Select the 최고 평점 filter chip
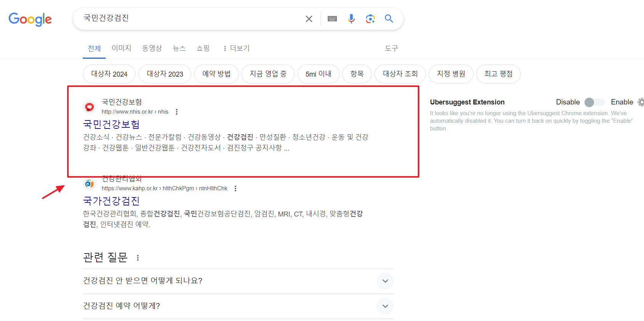 click(498, 74)
